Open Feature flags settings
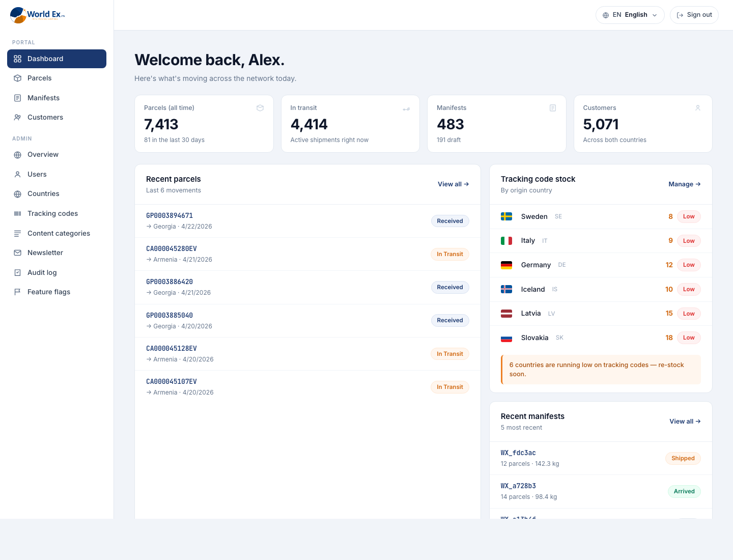The height and width of the screenshot is (560, 733). 57,292
